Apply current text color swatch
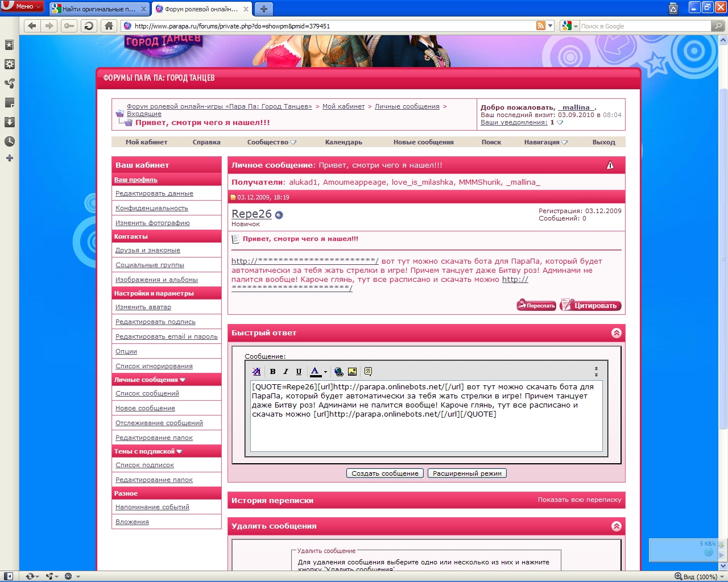728x582 pixels. [315, 372]
